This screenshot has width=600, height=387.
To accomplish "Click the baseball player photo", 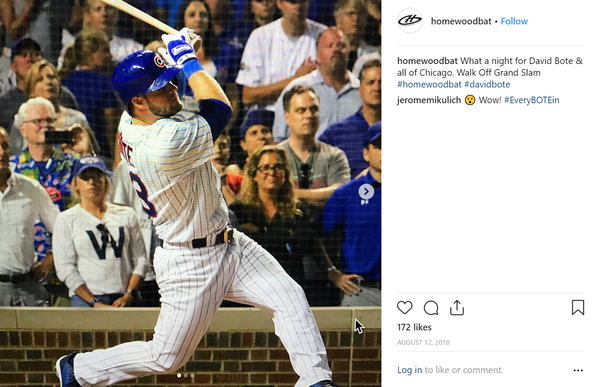I will pos(190,193).
